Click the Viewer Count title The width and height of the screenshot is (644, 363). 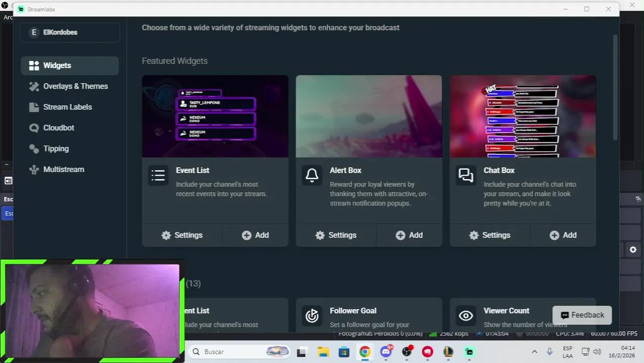coord(506,311)
